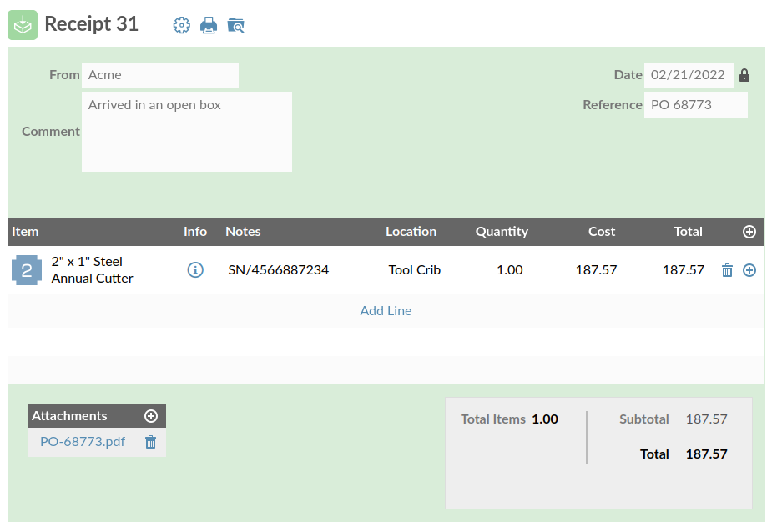Open the print preview icon
Viewport: 772px width, 532px height.
point(236,25)
